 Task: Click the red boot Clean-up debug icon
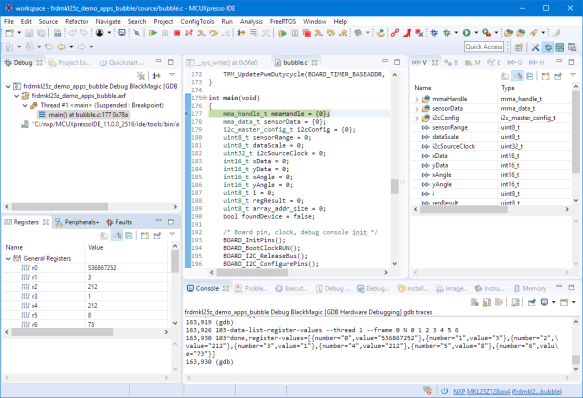(408, 33)
